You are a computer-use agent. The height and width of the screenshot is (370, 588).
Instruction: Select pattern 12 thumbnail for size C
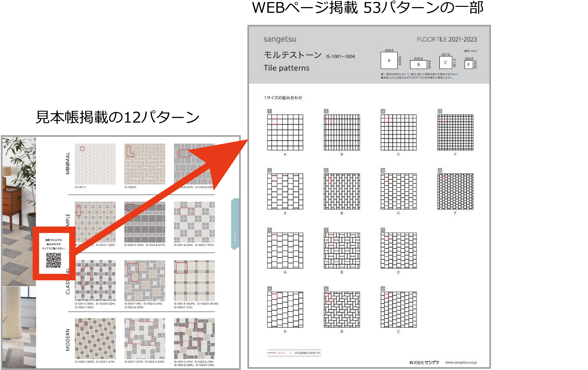(x=399, y=310)
